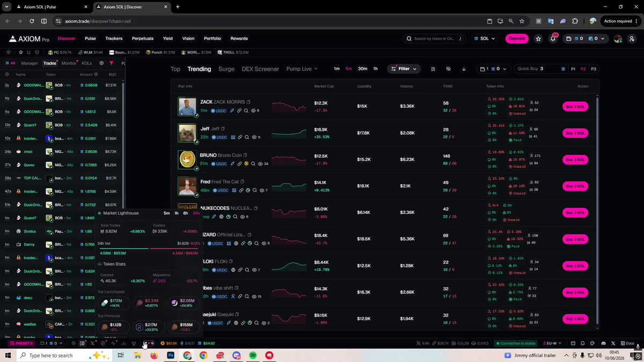Click the search icon in BRUNO row
644x362 pixels.
point(253,164)
